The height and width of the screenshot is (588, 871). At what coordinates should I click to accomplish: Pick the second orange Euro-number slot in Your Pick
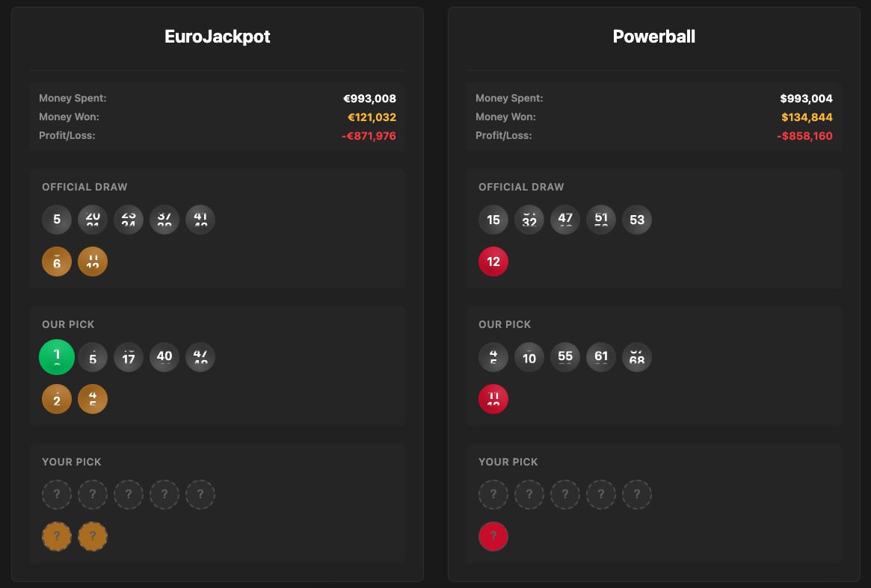click(x=93, y=536)
